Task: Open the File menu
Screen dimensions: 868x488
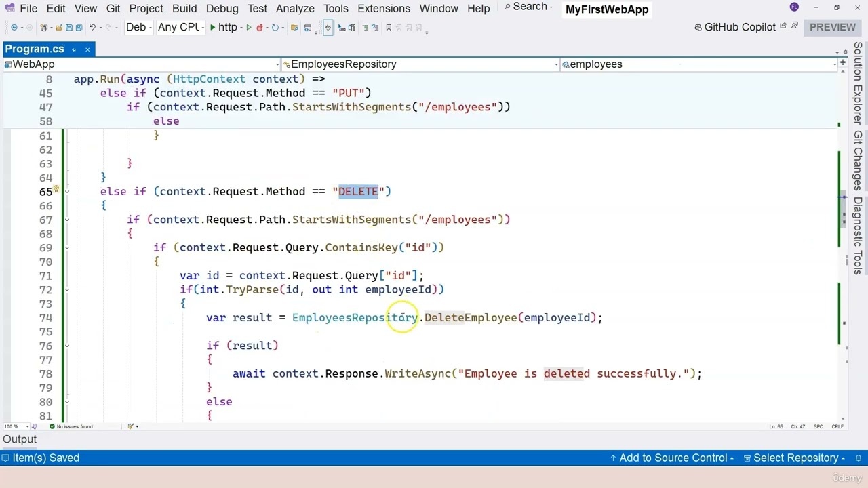Action: [28, 9]
